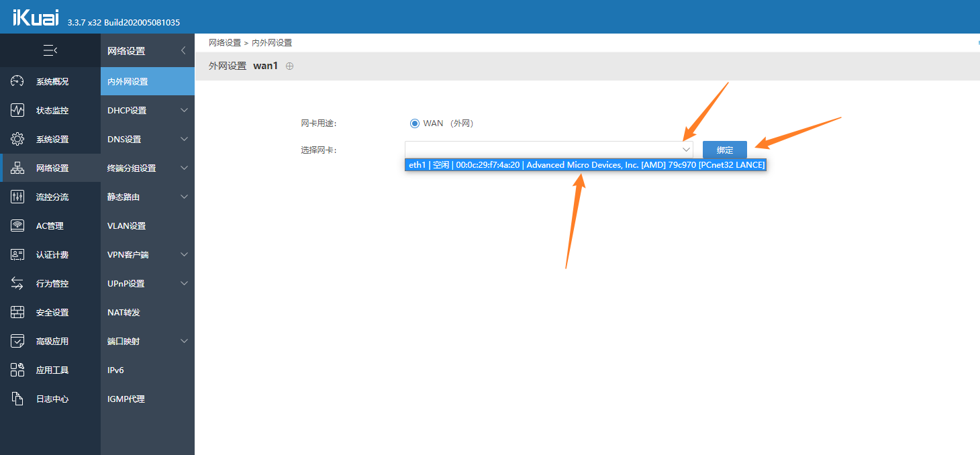Expand the DHCP设置 submenu
Screen dimensions: 980x455
pos(184,110)
